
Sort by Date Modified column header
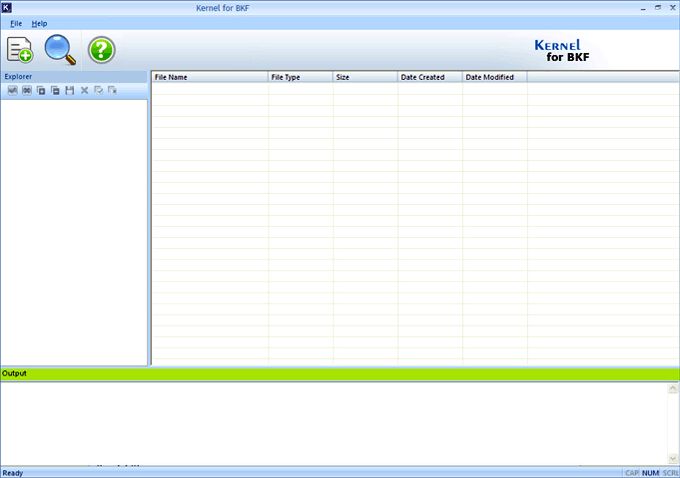coord(495,77)
